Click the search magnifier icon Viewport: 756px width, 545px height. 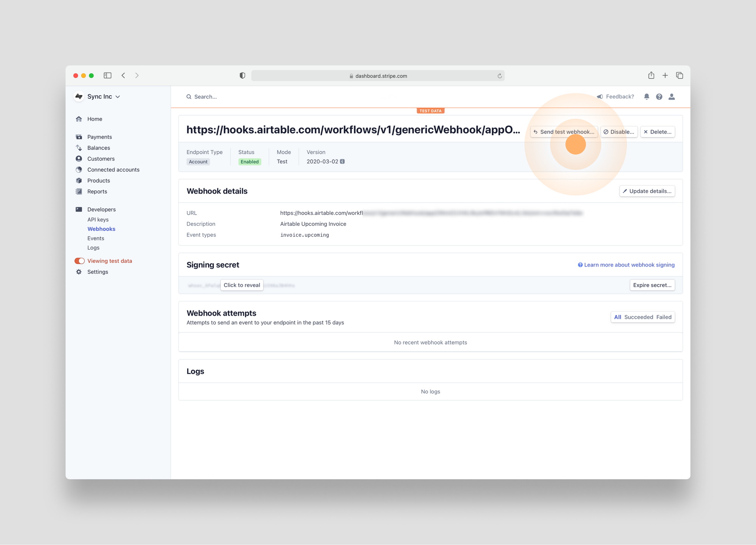pos(189,97)
